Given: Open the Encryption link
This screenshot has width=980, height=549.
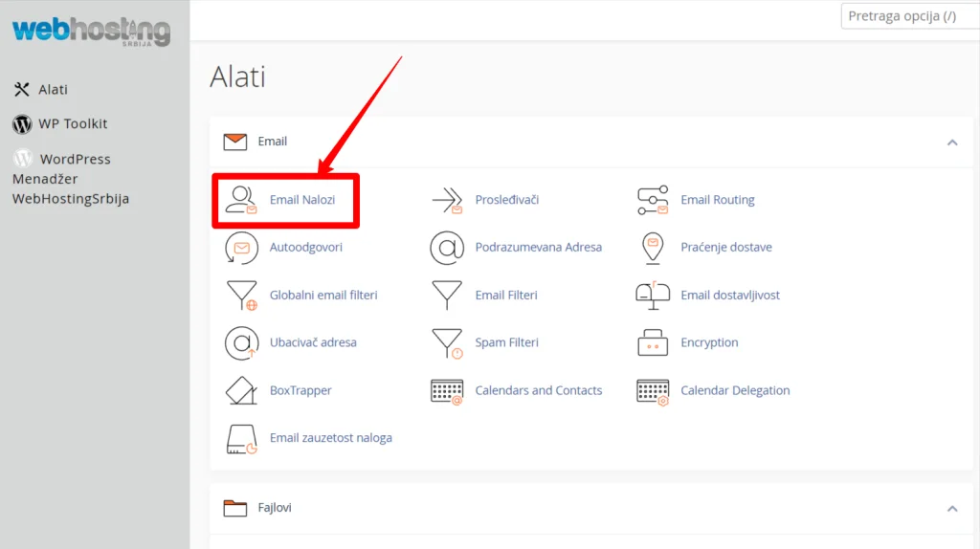Looking at the screenshot, I should (x=709, y=343).
